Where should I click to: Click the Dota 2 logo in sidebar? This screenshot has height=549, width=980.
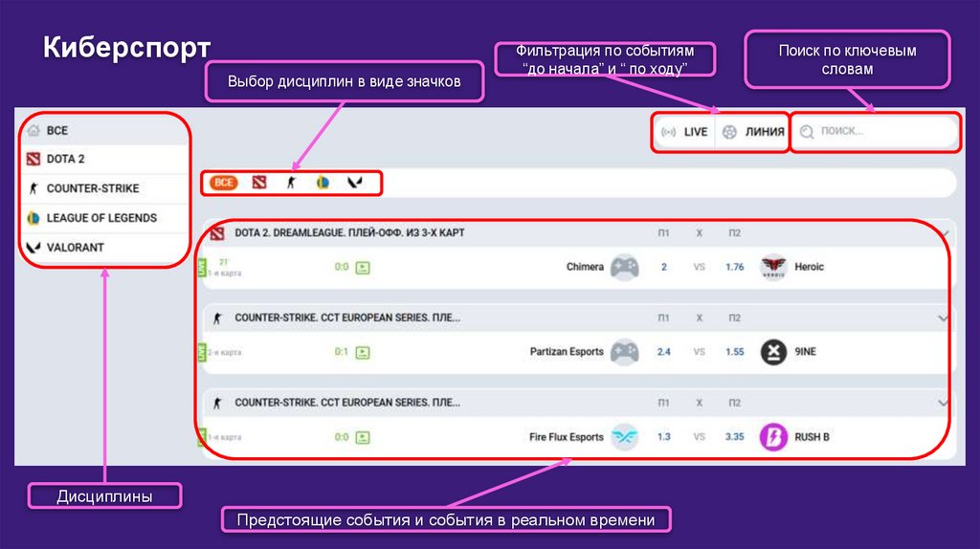(33, 160)
